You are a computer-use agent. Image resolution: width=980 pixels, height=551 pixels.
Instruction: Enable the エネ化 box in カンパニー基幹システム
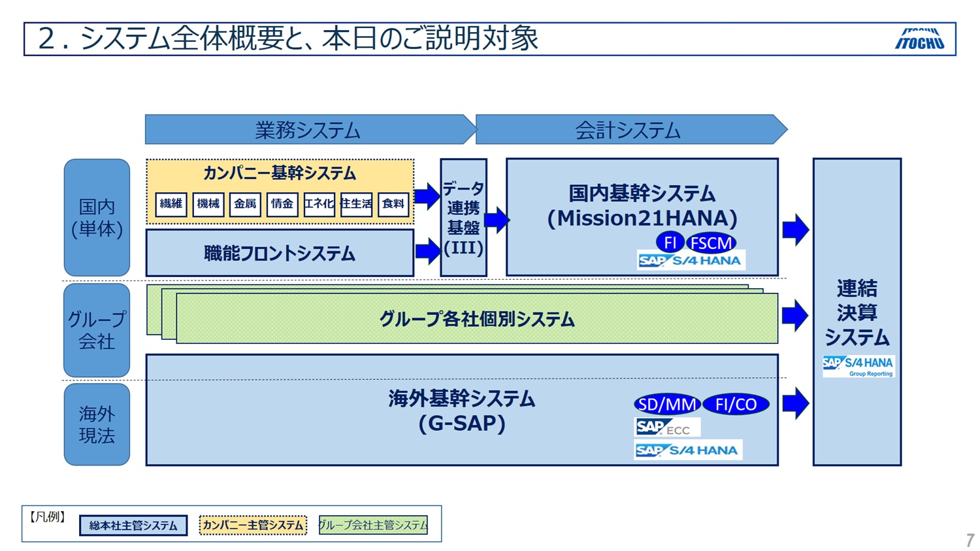319,204
